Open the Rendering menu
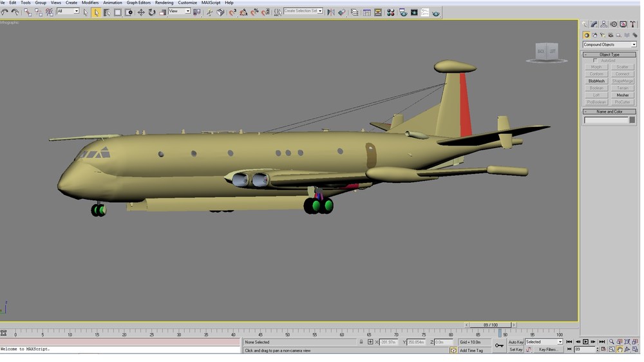 click(164, 3)
